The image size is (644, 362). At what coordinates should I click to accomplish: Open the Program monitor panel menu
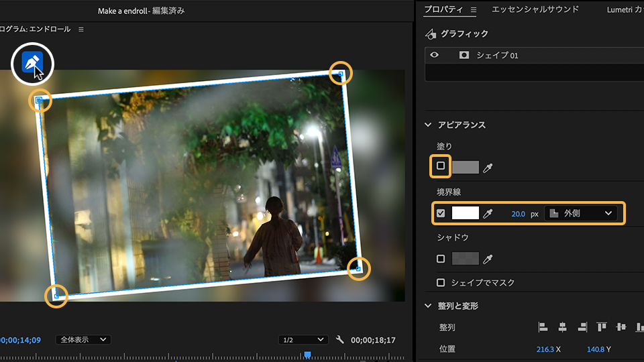pyautogui.click(x=81, y=29)
